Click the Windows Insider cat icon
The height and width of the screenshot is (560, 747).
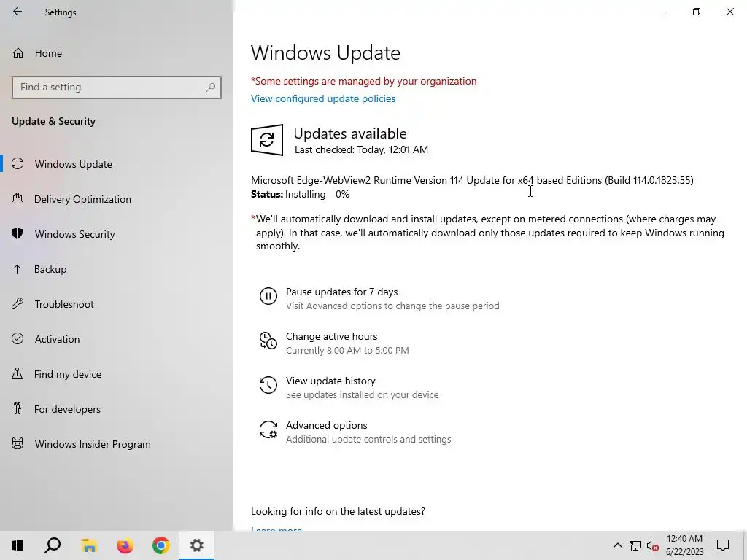tap(18, 444)
